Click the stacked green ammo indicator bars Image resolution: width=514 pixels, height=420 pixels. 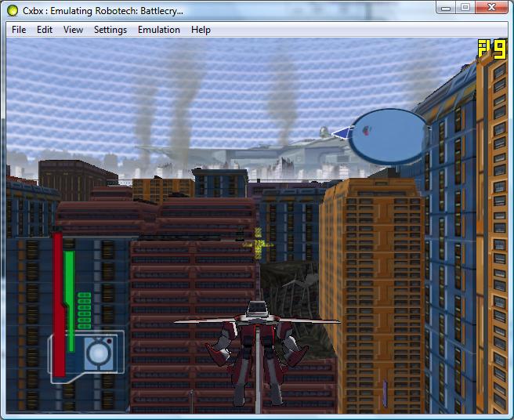pyautogui.click(x=85, y=310)
